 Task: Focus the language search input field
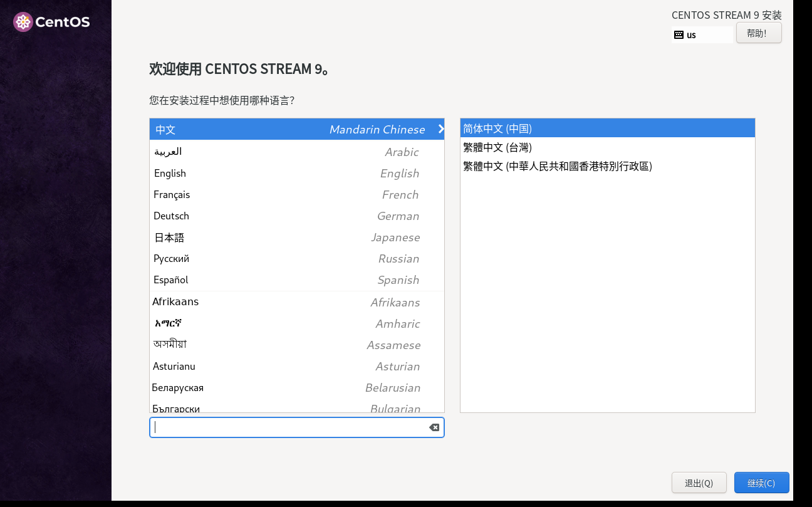pyautogui.click(x=297, y=427)
